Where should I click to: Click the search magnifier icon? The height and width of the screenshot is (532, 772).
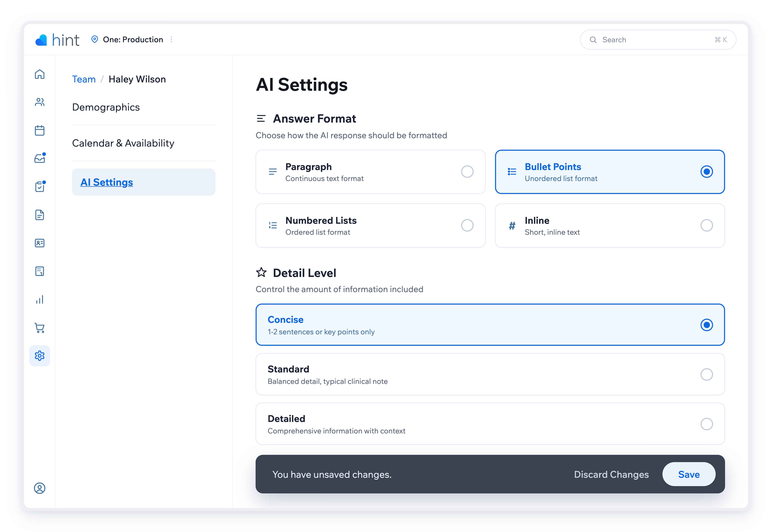point(593,40)
